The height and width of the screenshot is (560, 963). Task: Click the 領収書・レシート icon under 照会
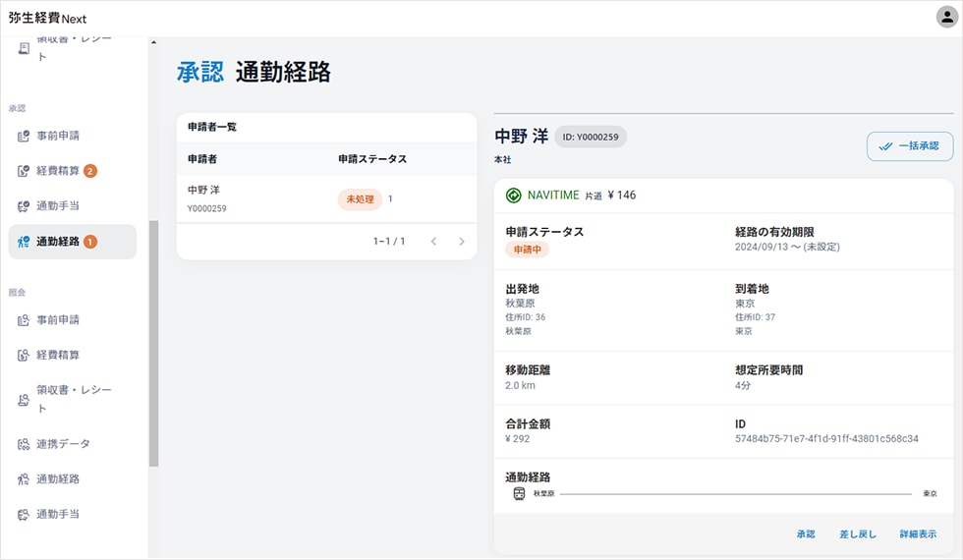coord(24,399)
